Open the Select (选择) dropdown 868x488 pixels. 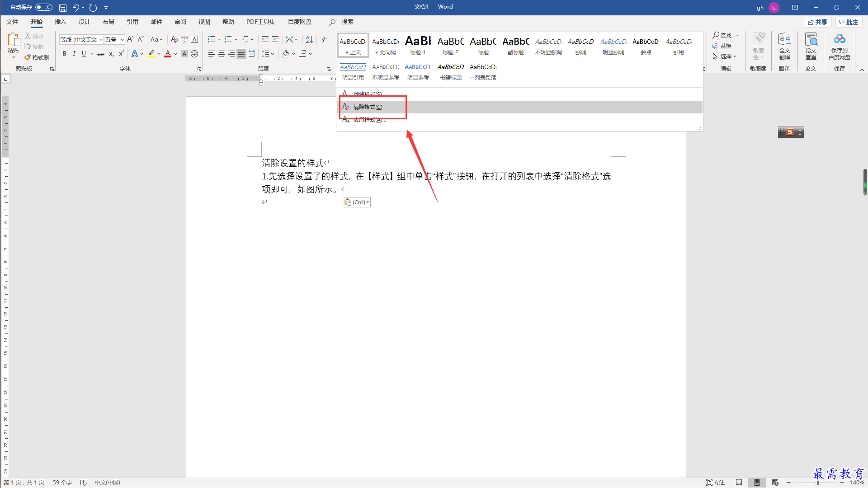pos(725,56)
